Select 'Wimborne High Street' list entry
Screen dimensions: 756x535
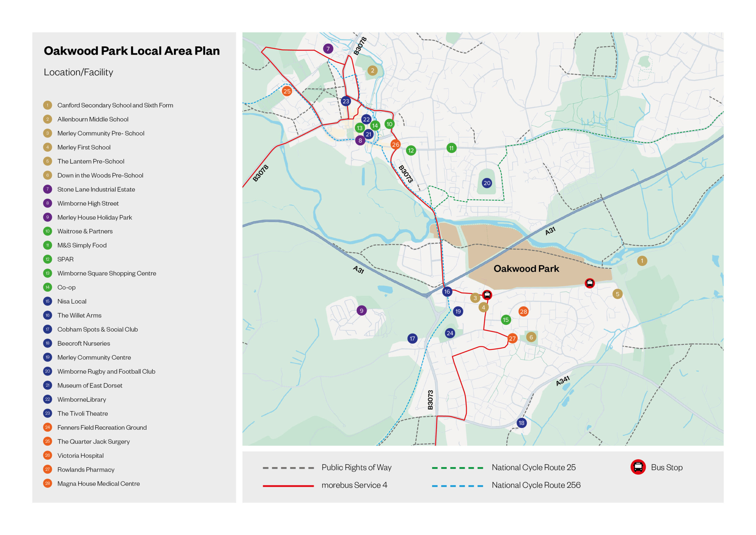(x=88, y=203)
